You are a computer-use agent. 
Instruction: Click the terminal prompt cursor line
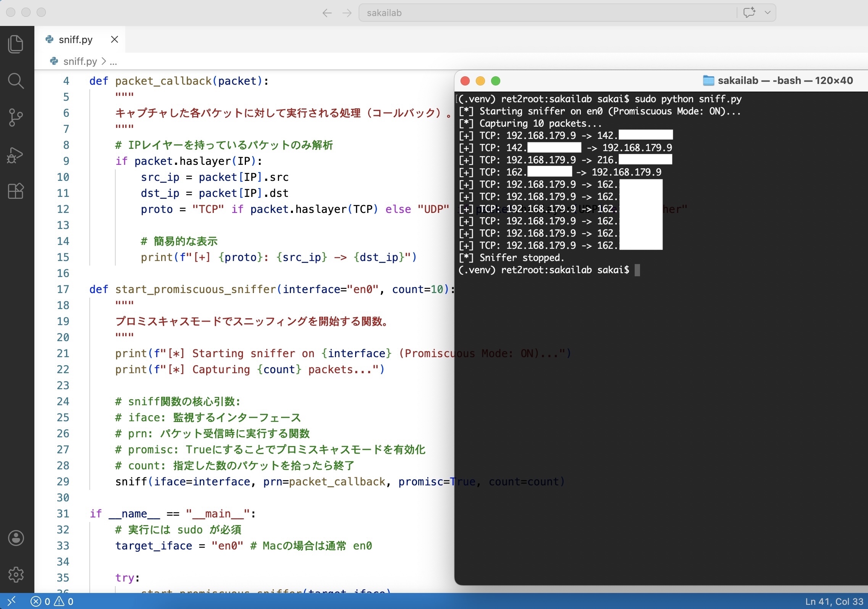point(637,270)
